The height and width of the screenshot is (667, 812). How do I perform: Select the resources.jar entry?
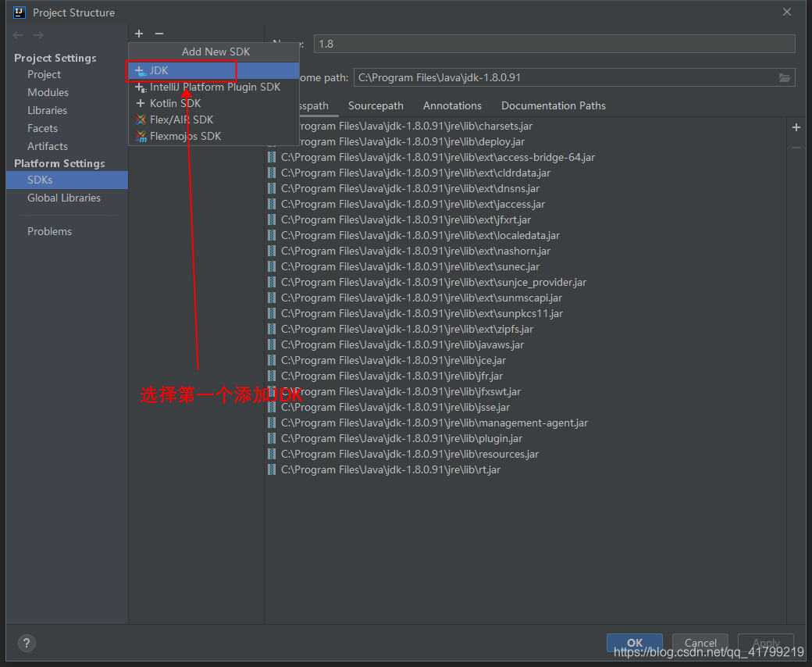click(x=525, y=454)
